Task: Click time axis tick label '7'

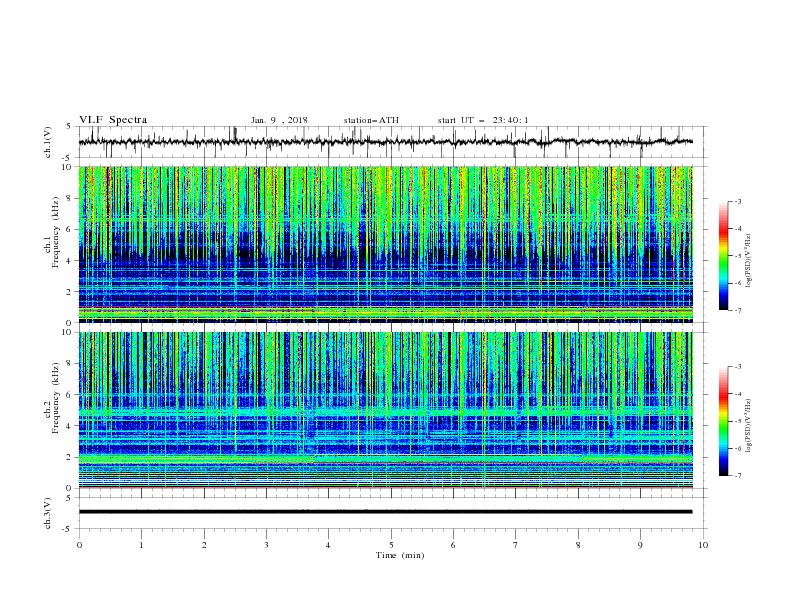Action: coord(516,545)
